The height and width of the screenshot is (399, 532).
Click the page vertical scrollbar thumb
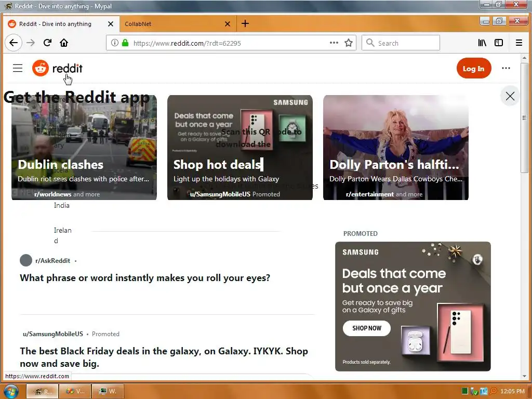pos(524,119)
